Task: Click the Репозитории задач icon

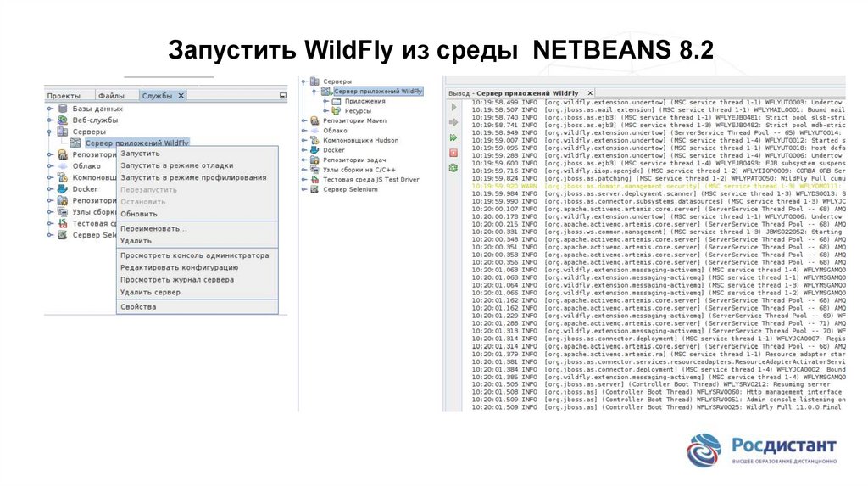Action: [314, 160]
